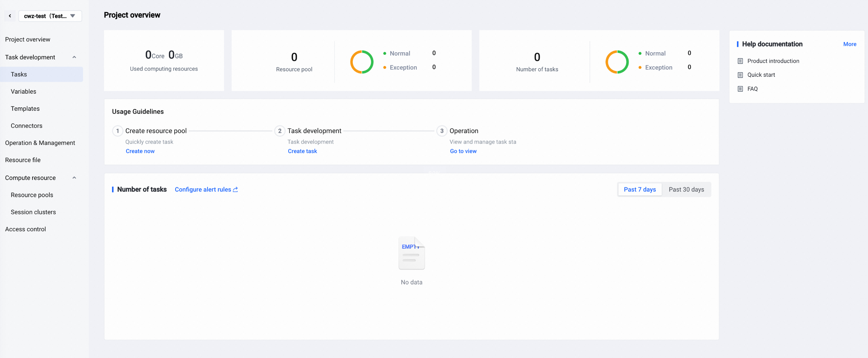This screenshot has height=358, width=868.
Task: Switch to Past 7 days tab
Action: 640,190
